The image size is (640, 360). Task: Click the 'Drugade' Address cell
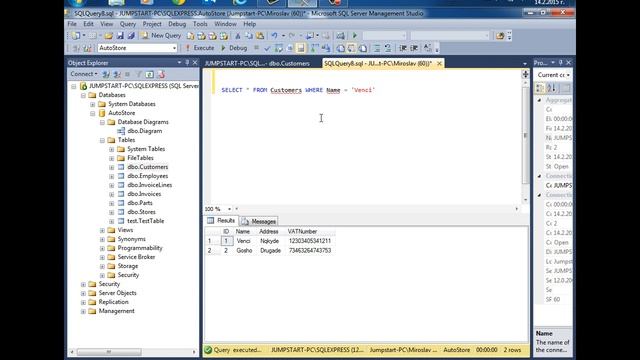270,251
